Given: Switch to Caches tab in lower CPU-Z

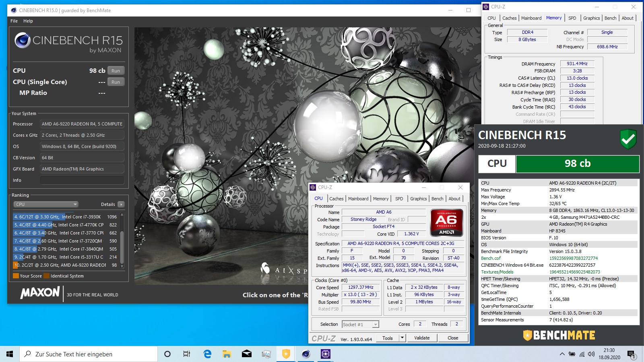Looking at the screenshot, I should pyautogui.click(x=336, y=199).
